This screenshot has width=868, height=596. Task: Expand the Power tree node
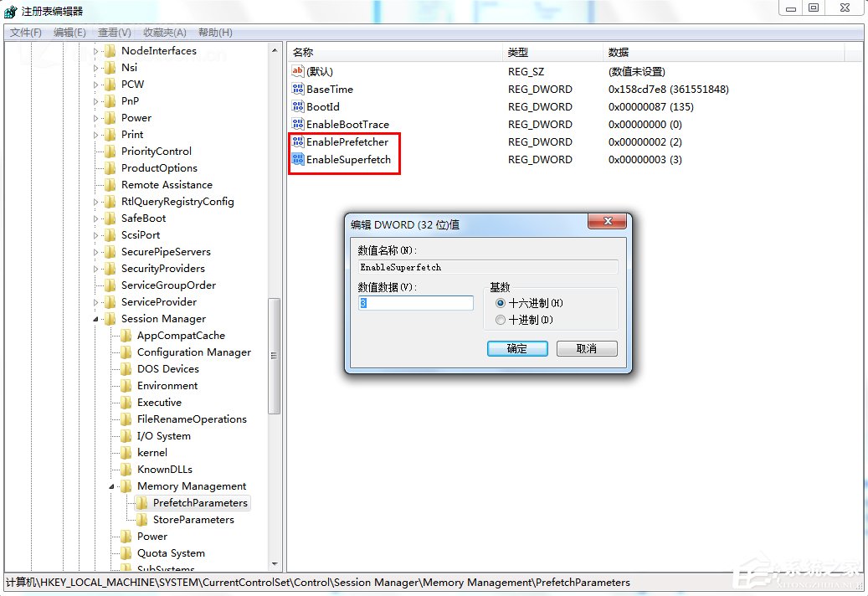click(95, 118)
